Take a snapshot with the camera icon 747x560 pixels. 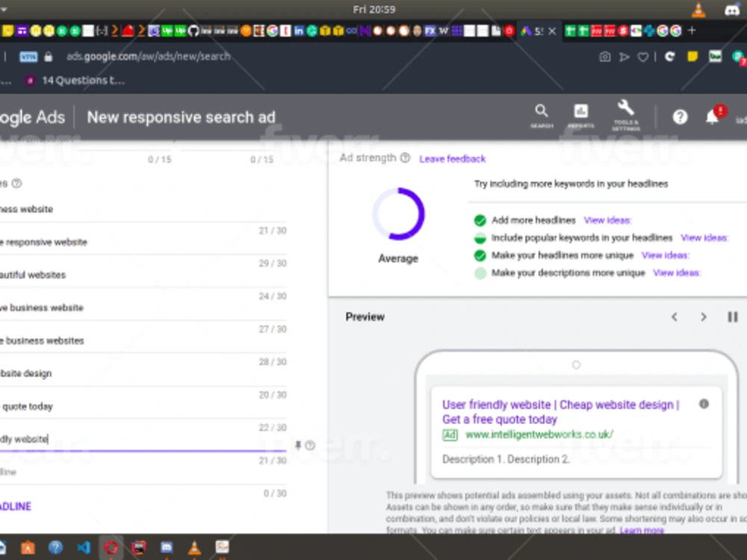(604, 57)
